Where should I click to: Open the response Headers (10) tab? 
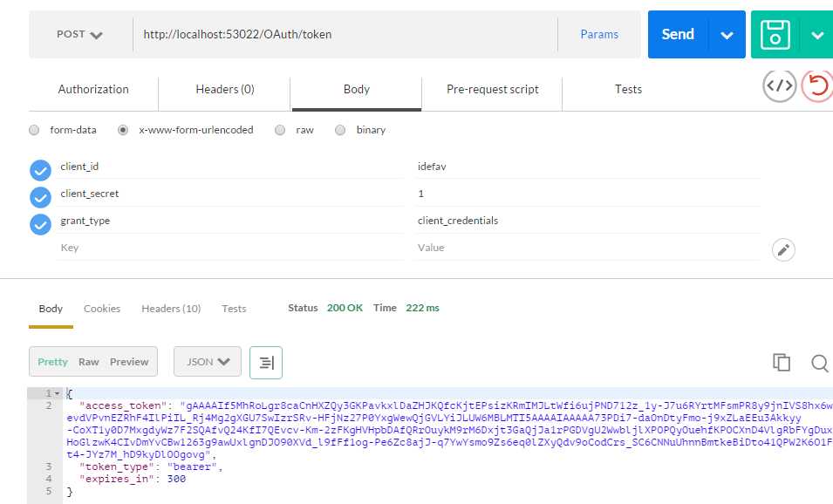point(171,309)
